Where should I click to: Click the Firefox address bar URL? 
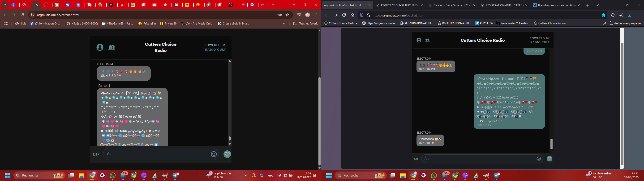coord(398,15)
